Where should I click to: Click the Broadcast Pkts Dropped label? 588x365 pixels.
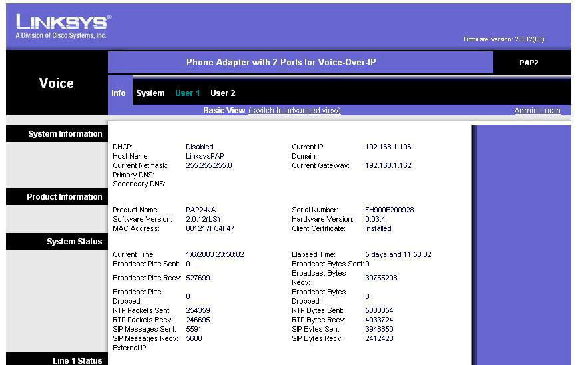[x=137, y=296]
